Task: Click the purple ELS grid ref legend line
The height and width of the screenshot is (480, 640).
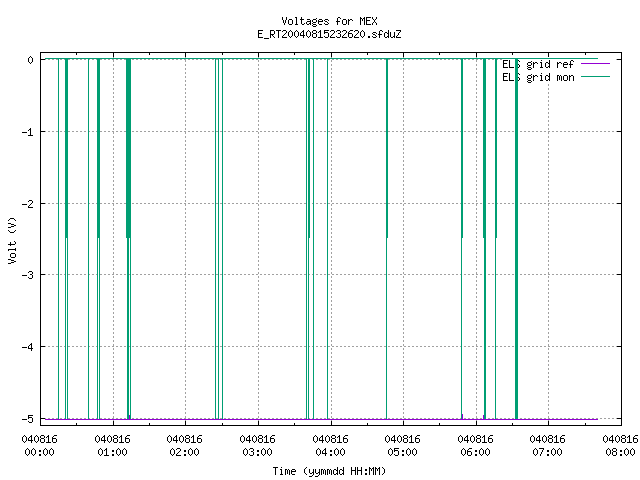Action: click(596, 64)
